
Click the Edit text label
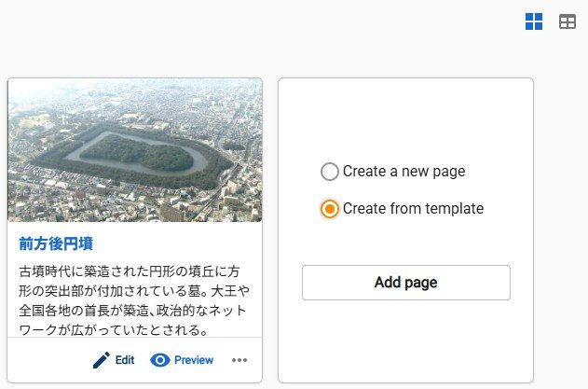click(x=125, y=360)
